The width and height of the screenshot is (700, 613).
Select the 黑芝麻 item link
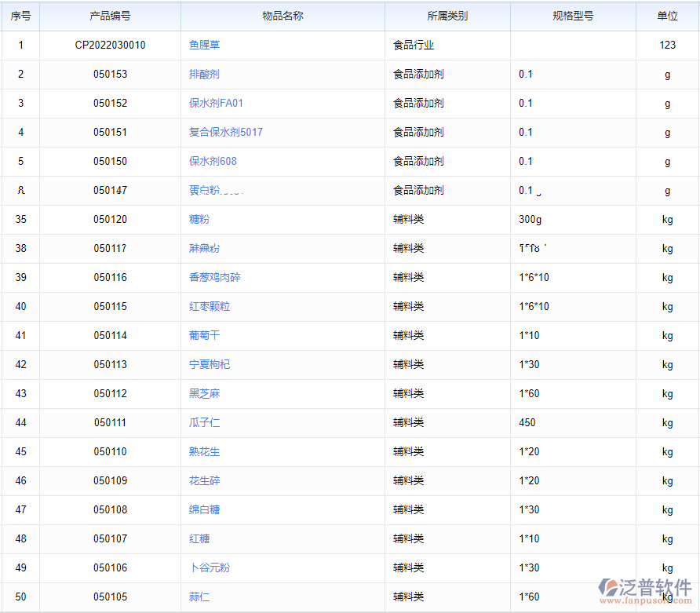(202, 393)
